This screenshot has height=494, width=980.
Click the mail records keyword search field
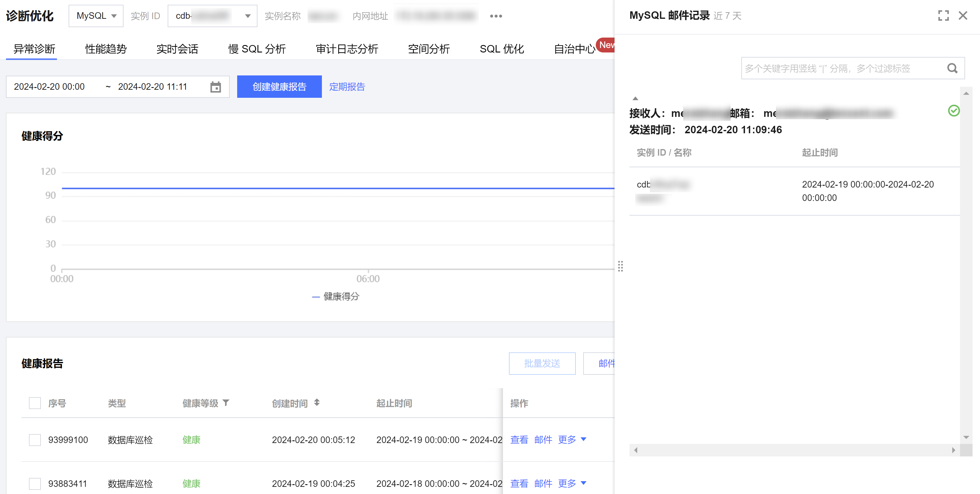[x=837, y=69]
